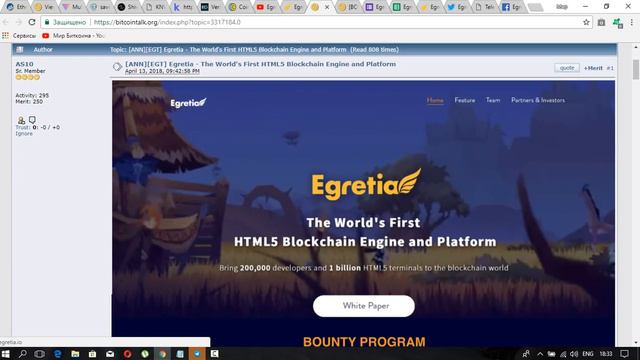Open the #1 post permalink
The width and height of the screenshot is (640, 360).
(610, 68)
